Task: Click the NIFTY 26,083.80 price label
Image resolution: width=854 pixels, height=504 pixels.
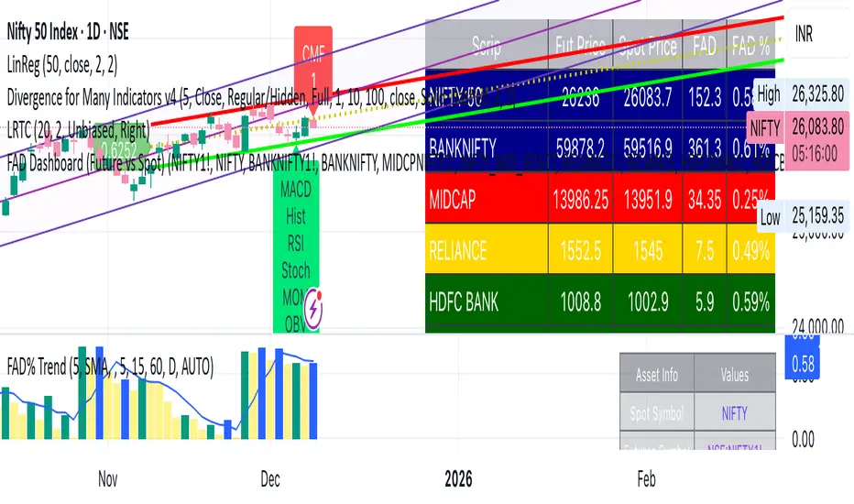Action: tap(798, 140)
